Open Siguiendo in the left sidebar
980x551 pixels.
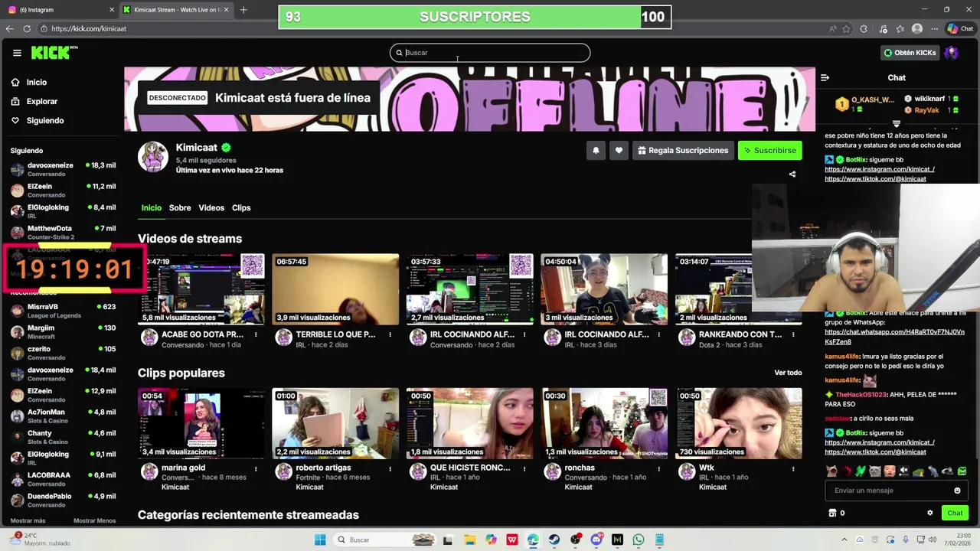44,120
